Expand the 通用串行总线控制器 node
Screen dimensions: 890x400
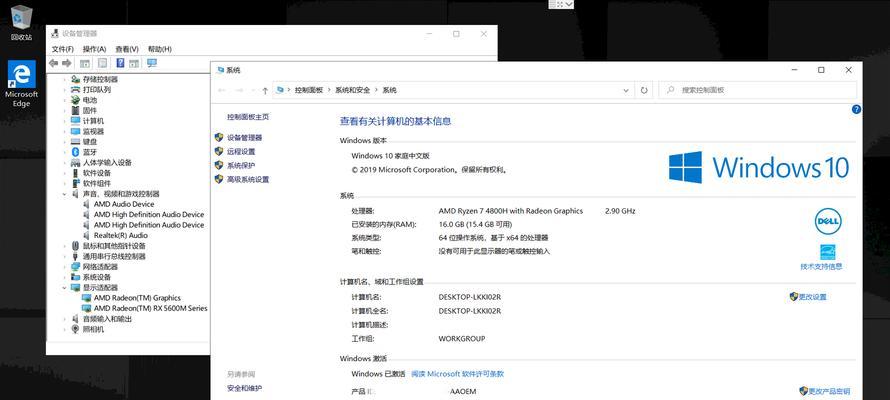(64, 256)
